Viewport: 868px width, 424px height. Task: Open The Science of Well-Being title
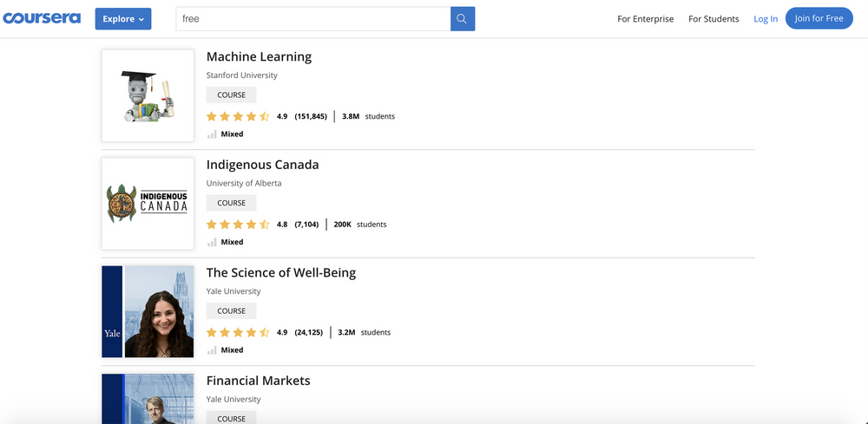[x=280, y=273]
